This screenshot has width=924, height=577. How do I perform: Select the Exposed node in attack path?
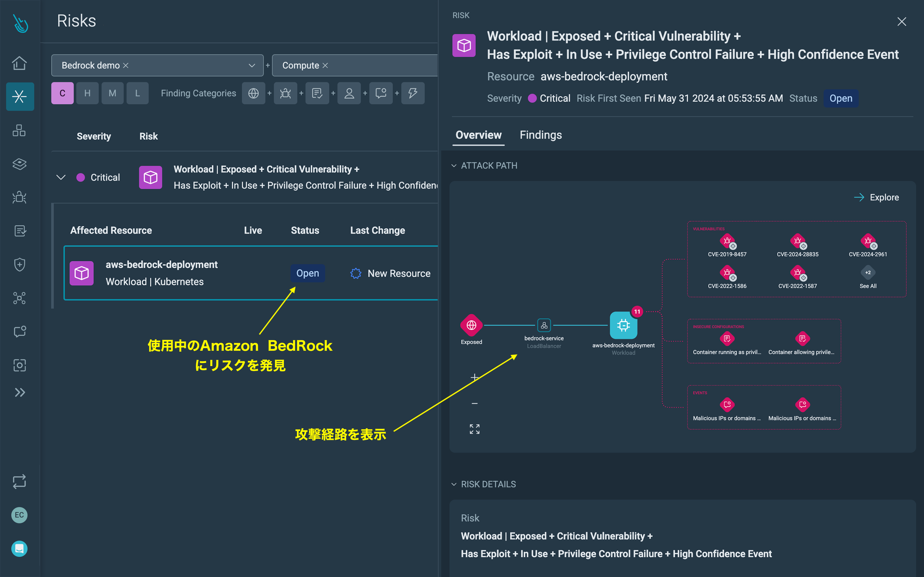coord(470,326)
